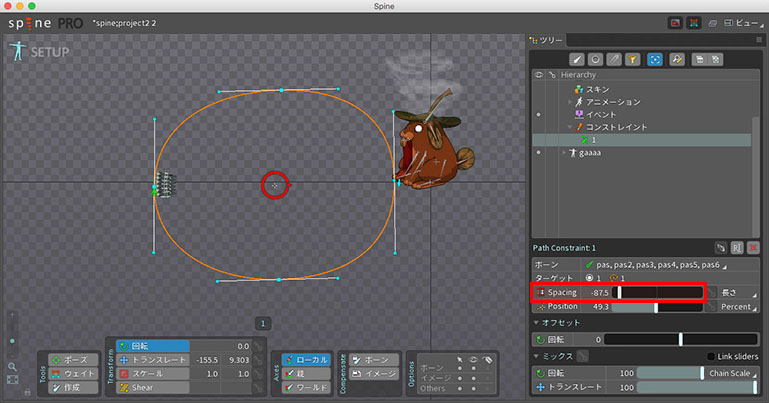Open the 長さ spacing mode dropdown
Viewport: 769px width, 403px height.
(x=738, y=293)
